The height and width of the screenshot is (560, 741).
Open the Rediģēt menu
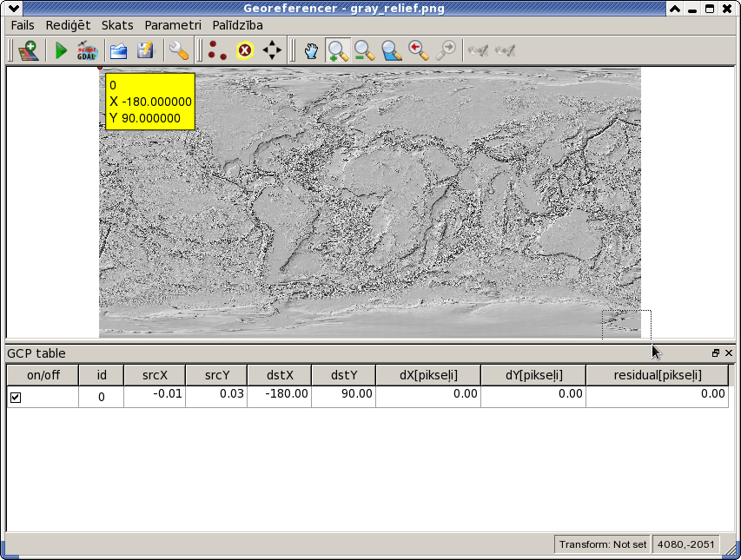point(68,25)
